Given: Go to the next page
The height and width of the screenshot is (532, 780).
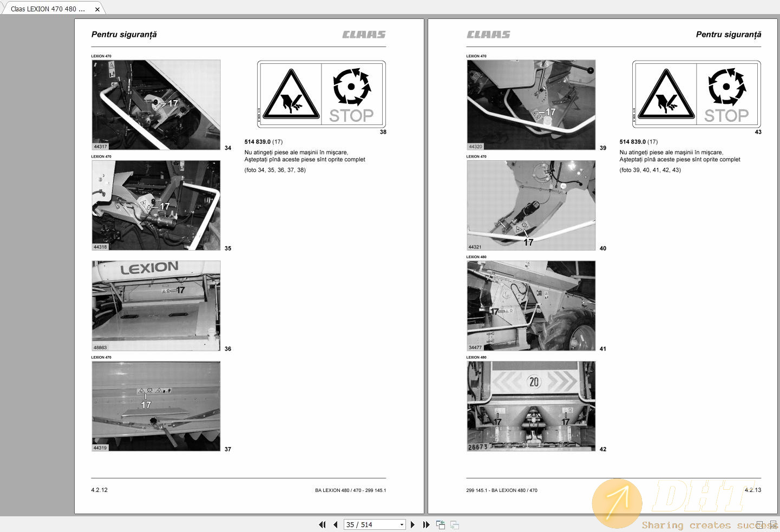Looking at the screenshot, I should coord(412,524).
